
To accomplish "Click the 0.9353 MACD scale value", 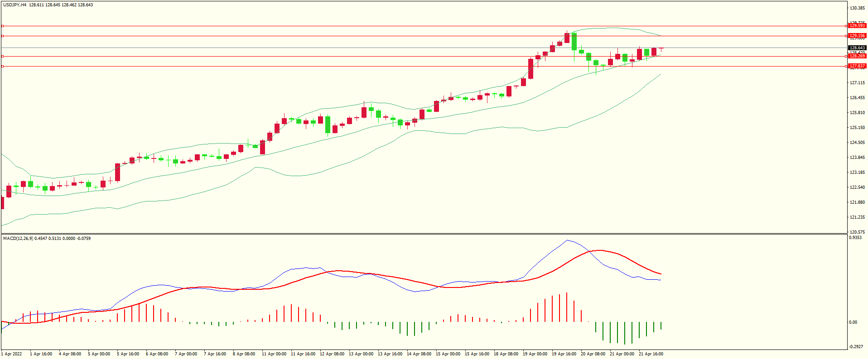I will 855,238.
